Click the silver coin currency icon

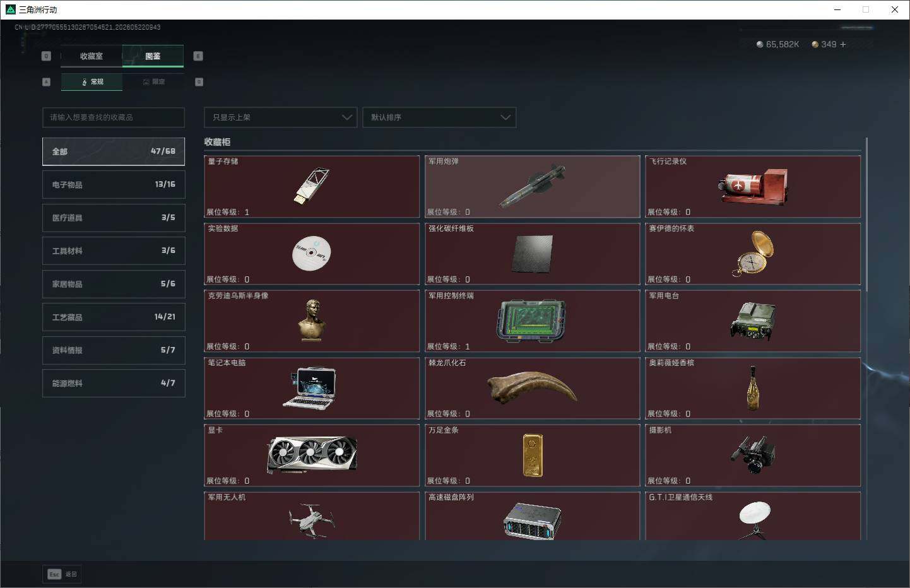click(x=760, y=44)
